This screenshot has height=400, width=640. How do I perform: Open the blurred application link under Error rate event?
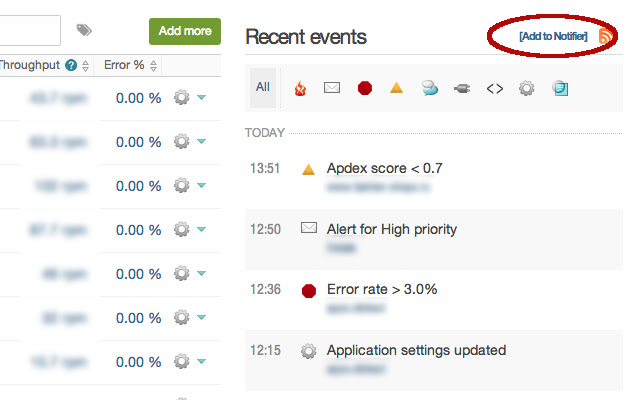pyautogui.click(x=356, y=308)
